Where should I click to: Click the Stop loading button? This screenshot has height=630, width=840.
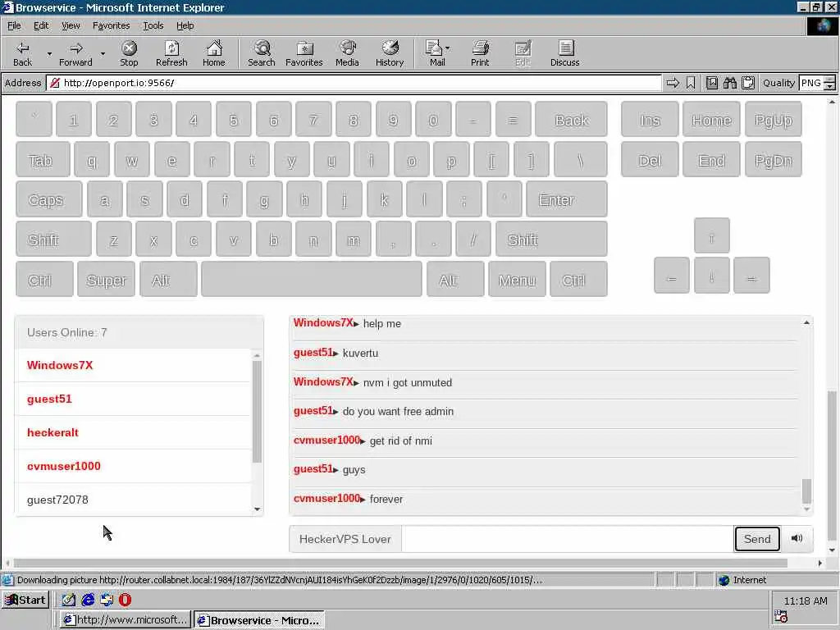(x=129, y=53)
